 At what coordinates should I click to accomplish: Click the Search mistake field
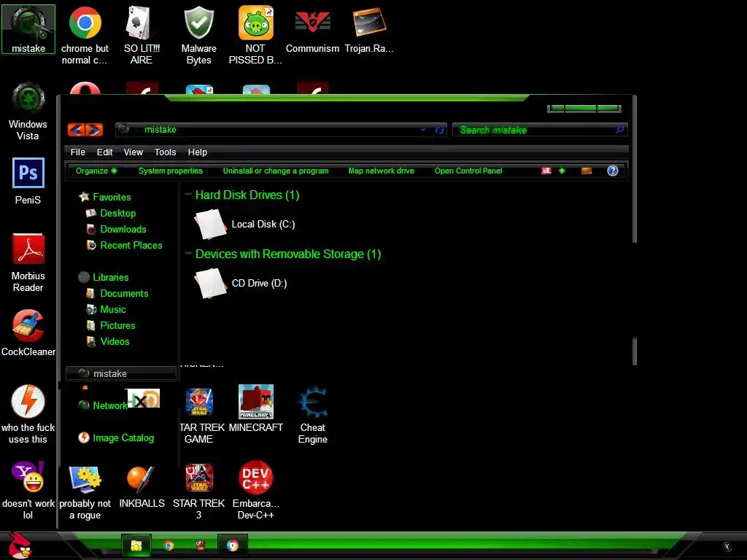tap(540, 130)
